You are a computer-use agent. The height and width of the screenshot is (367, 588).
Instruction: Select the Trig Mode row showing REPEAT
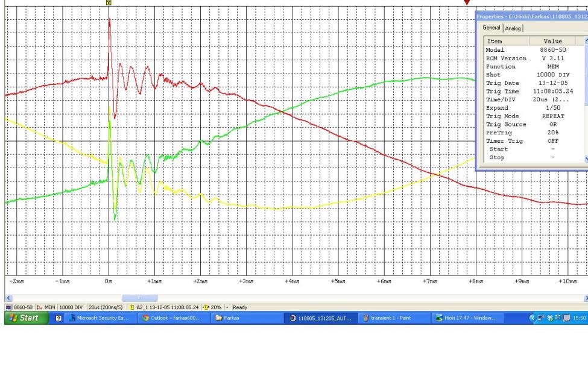(534, 116)
